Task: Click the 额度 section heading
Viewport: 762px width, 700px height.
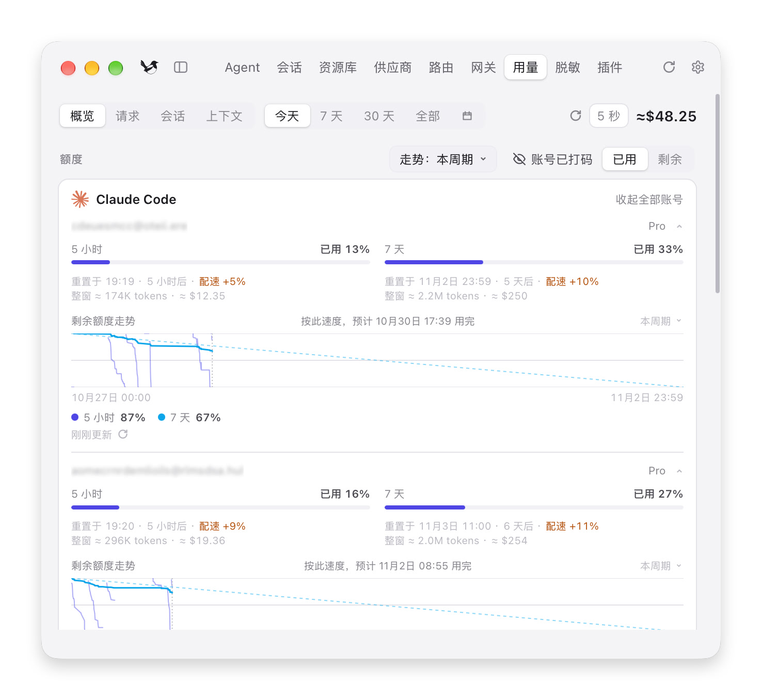Action: pyautogui.click(x=71, y=159)
